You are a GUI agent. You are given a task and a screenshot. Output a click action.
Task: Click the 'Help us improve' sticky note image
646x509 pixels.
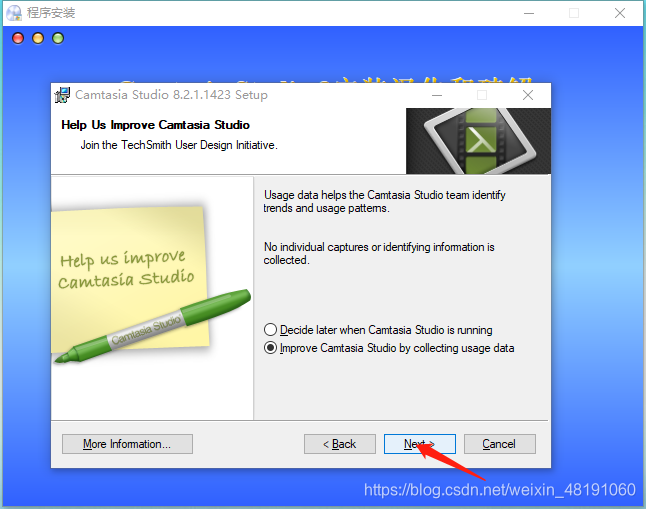[151, 285]
